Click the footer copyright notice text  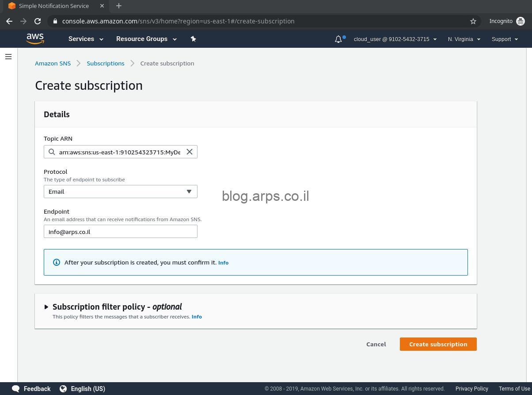(x=355, y=389)
